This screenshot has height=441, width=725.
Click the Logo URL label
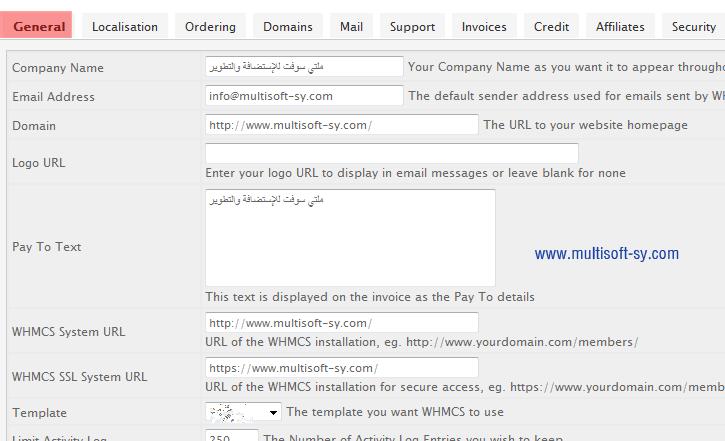[38, 163]
